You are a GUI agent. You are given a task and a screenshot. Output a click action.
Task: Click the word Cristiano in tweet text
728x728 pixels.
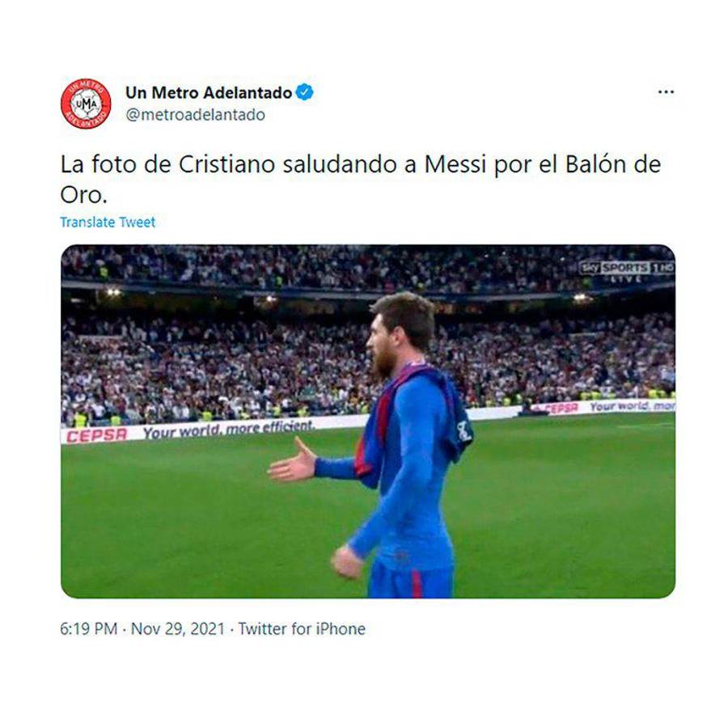point(226,164)
